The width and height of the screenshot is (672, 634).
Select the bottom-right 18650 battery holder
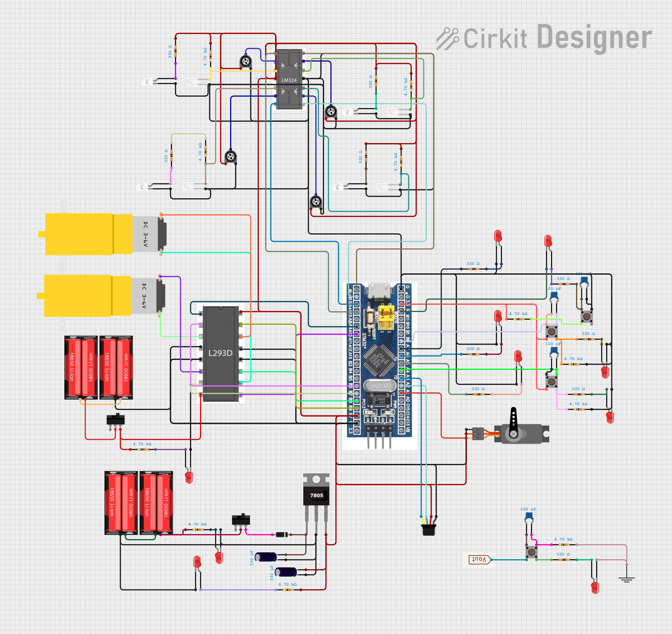click(157, 503)
